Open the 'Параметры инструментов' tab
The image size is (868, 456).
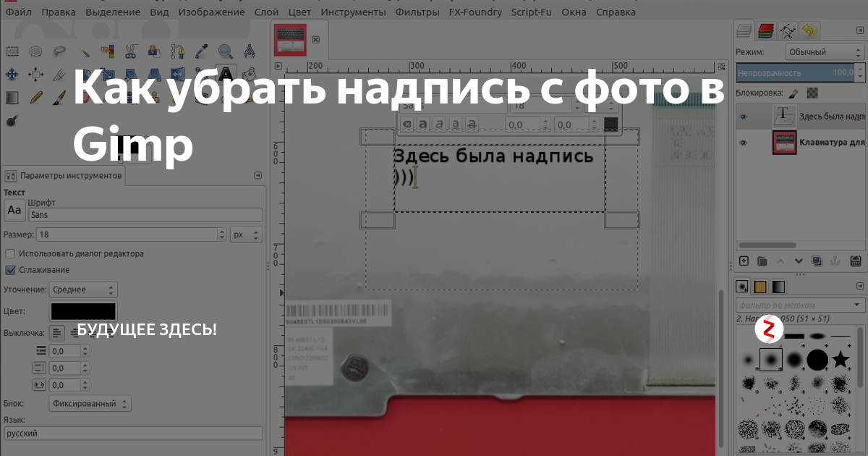pyautogui.click(x=64, y=175)
